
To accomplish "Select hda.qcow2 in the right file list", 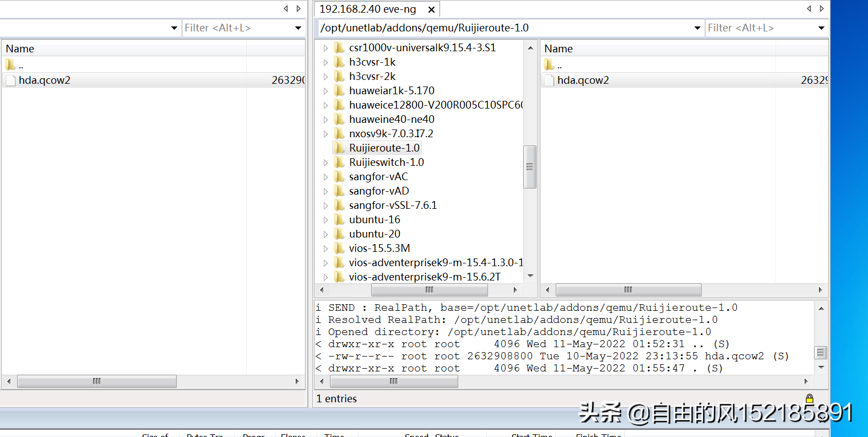I will pyautogui.click(x=583, y=80).
